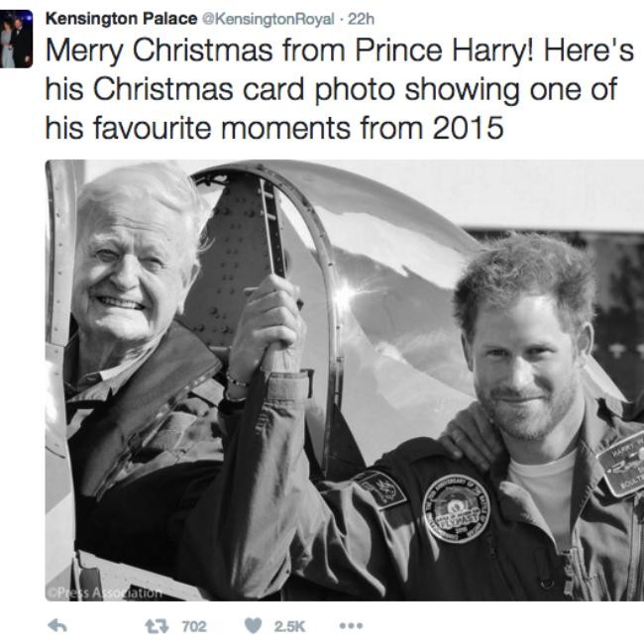Click the round sleeve patch in the photo
Image resolution: width=644 pixels, height=644 pixels.
click(456, 508)
